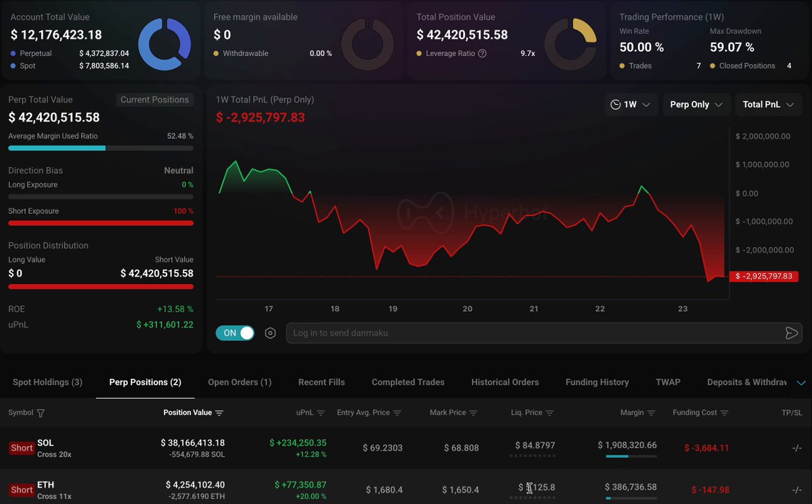Image resolution: width=812 pixels, height=504 pixels.
Task: Click the Funding Cost sort icon
Action: pyautogui.click(x=725, y=413)
